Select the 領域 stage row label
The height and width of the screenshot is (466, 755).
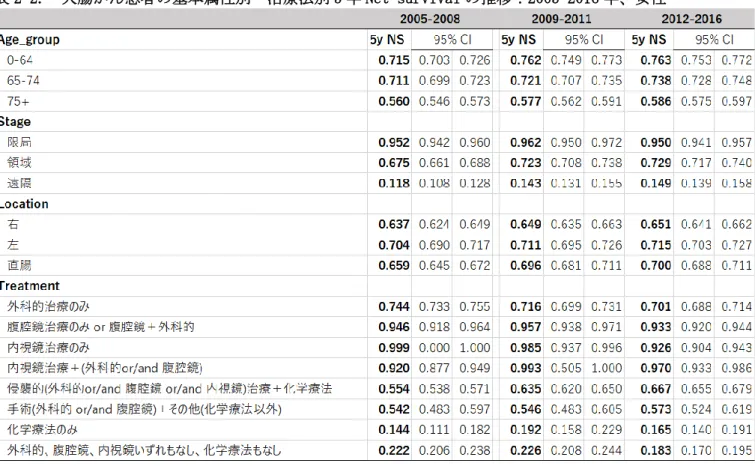(19, 162)
